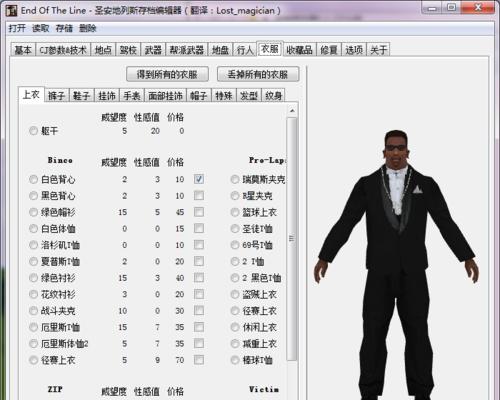Check the 战斗夹克 owned checkbox
The height and width of the screenshot is (400, 500).
coord(199,310)
